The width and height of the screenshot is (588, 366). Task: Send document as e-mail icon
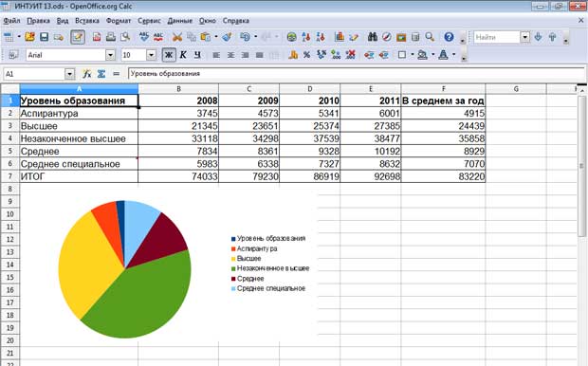tap(59, 37)
